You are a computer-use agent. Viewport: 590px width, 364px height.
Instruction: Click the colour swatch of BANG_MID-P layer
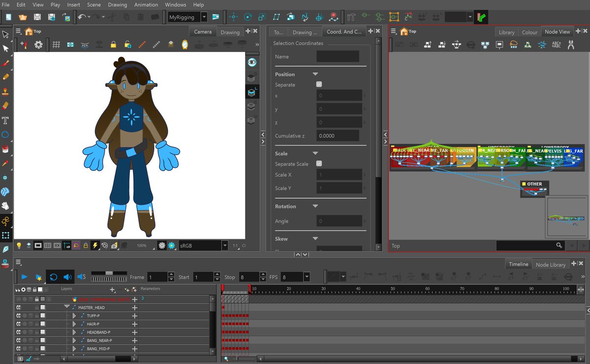(43, 349)
